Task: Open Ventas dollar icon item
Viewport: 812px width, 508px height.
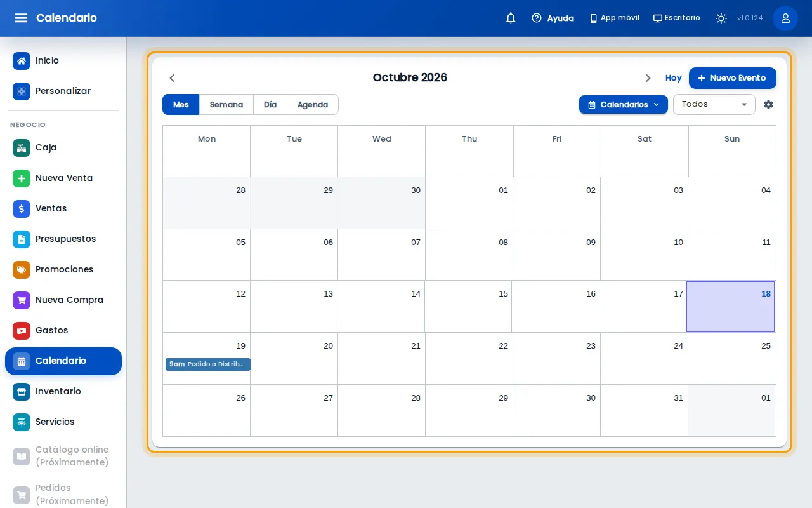Action: click(63, 208)
